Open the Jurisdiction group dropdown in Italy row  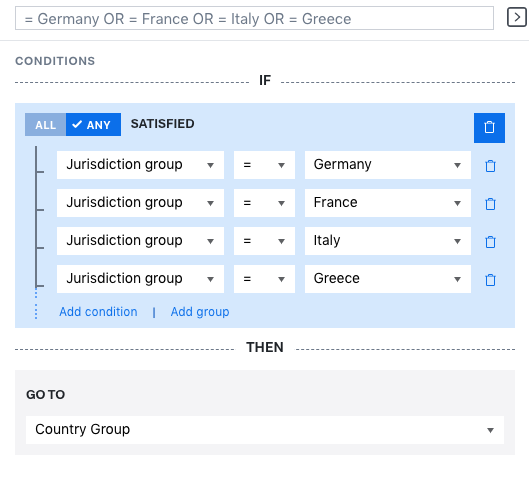(140, 241)
